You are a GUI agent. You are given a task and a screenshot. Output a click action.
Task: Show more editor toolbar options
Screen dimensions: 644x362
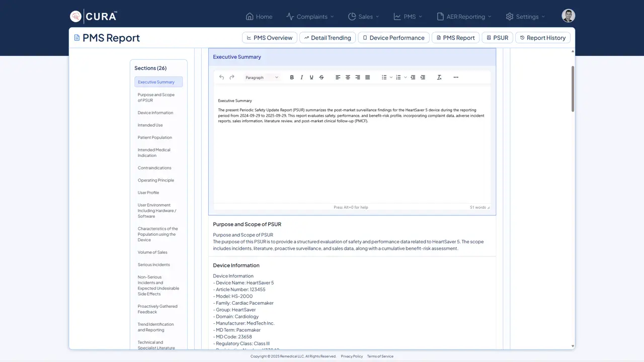(x=456, y=77)
